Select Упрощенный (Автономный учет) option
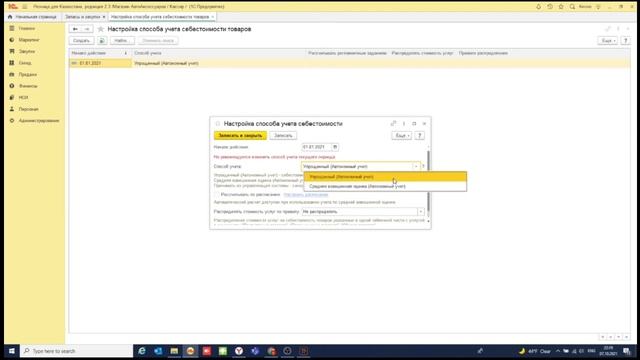The image size is (640, 360). pyautogui.click(x=385, y=177)
